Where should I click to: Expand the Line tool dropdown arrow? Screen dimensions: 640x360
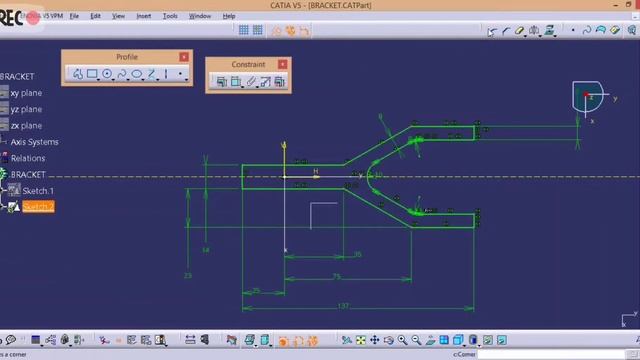click(x=158, y=80)
